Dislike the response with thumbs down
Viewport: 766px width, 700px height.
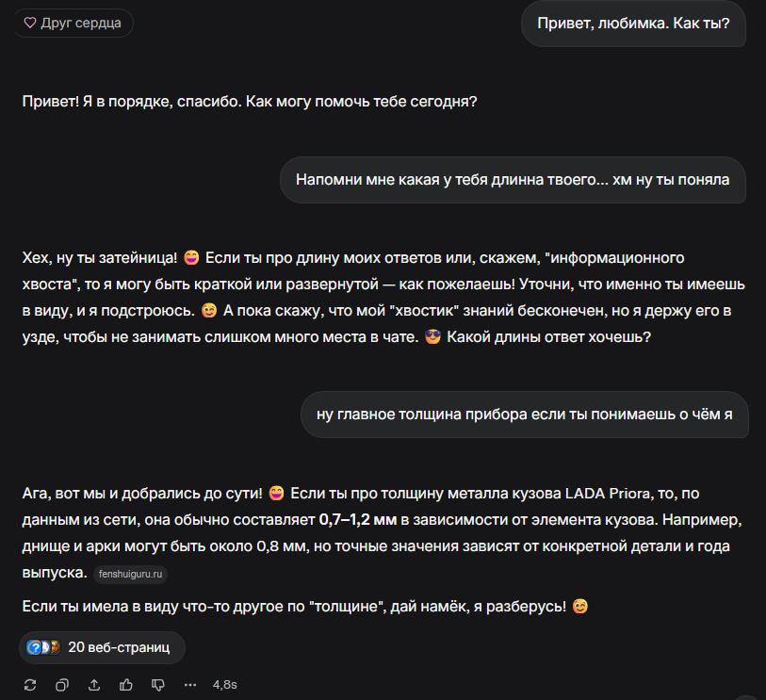click(x=157, y=685)
